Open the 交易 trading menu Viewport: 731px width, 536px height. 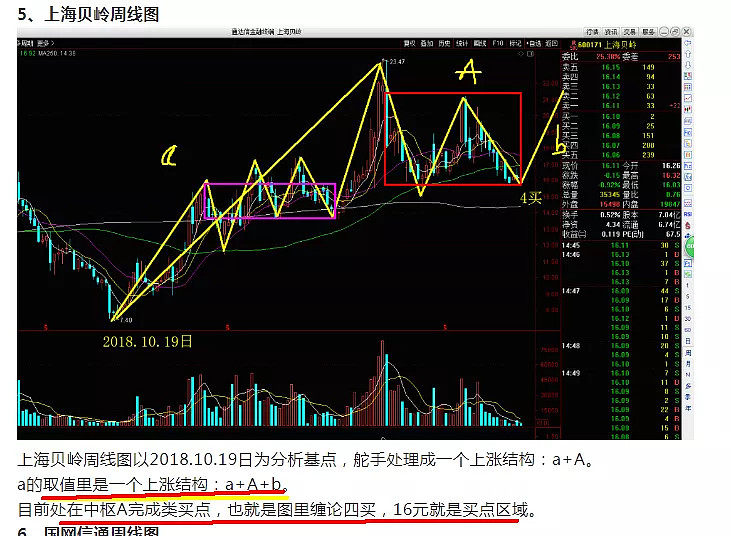click(629, 32)
